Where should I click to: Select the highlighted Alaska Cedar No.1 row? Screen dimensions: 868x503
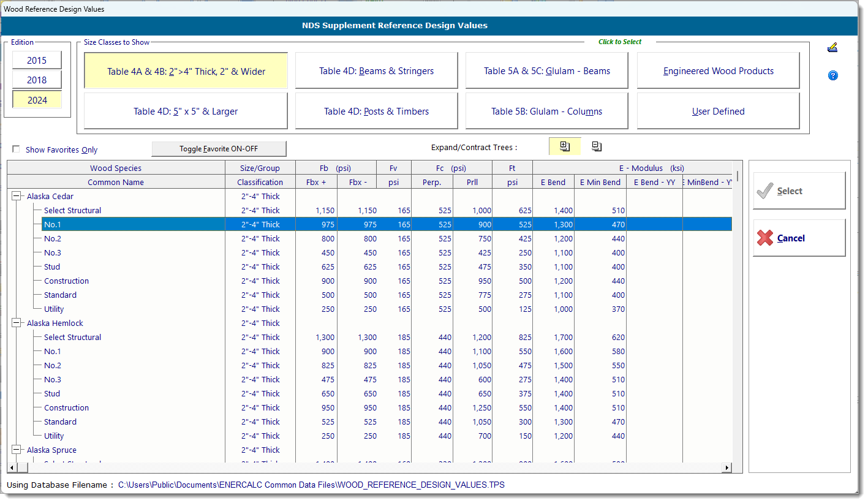[369, 224]
